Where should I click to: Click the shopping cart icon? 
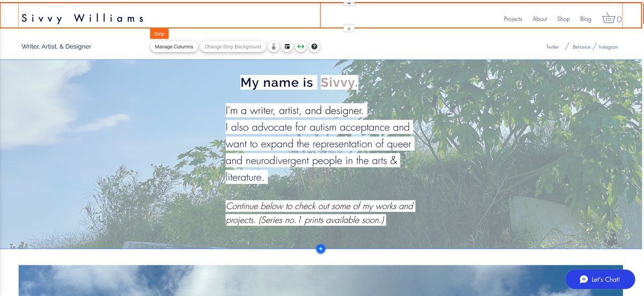[611, 18]
